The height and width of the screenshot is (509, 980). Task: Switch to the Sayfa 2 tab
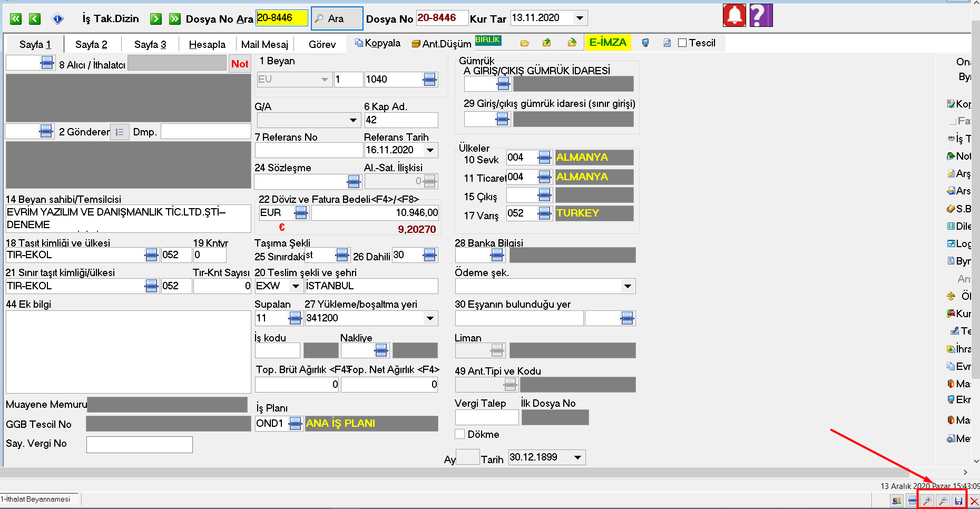coord(91,44)
